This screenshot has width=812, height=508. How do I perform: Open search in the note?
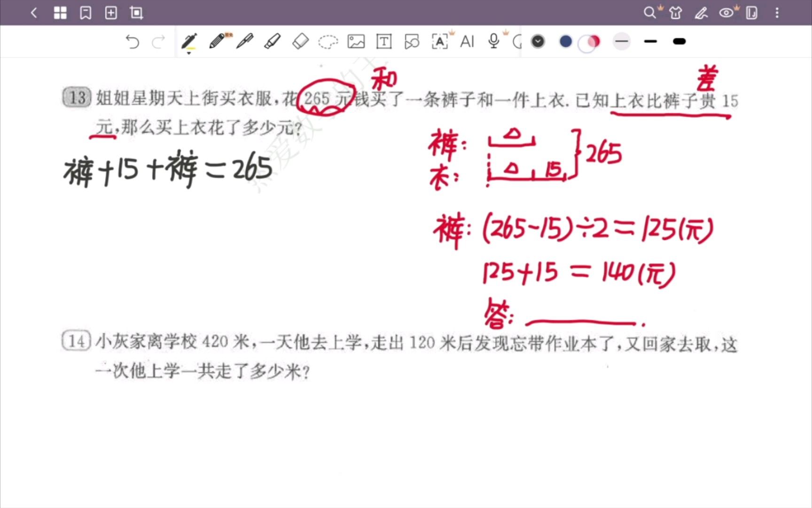point(650,12)
